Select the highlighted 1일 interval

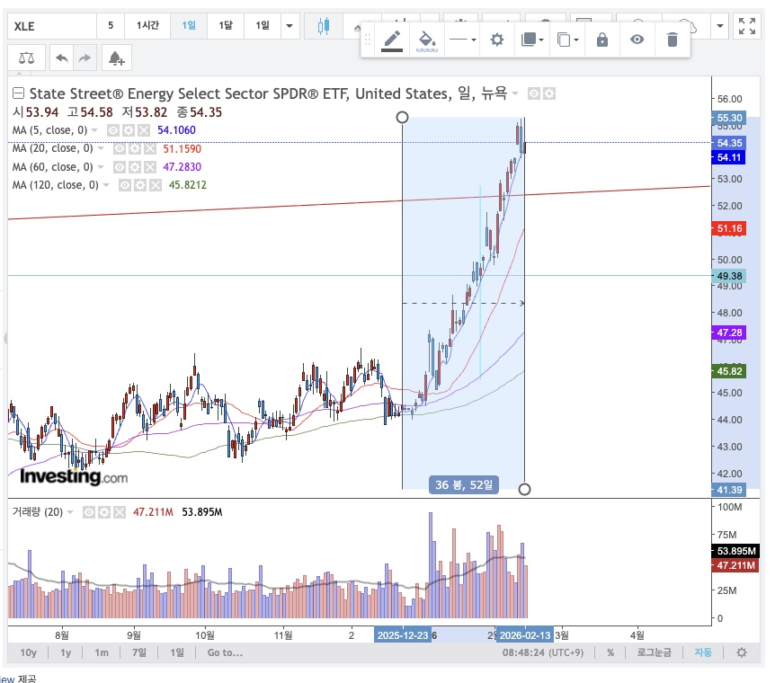point(189,26)
